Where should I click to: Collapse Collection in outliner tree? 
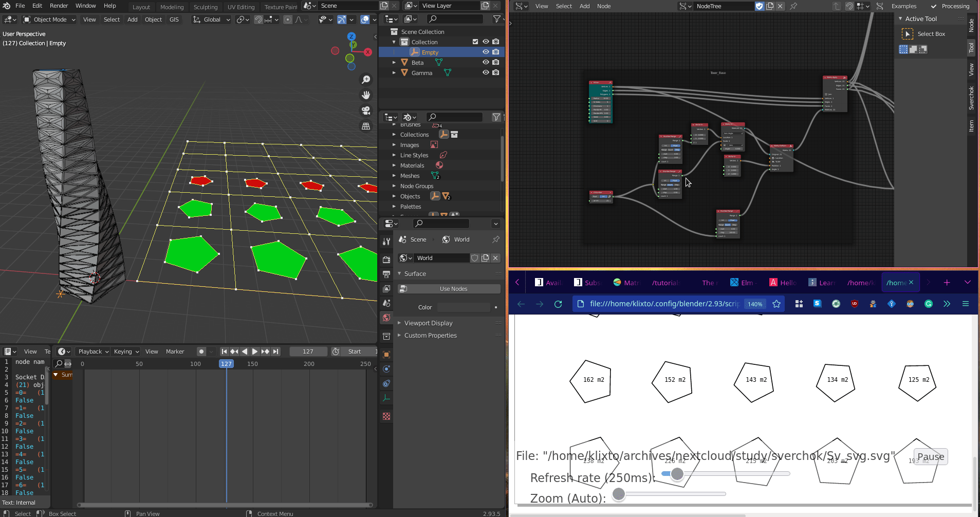click(394, 42)
